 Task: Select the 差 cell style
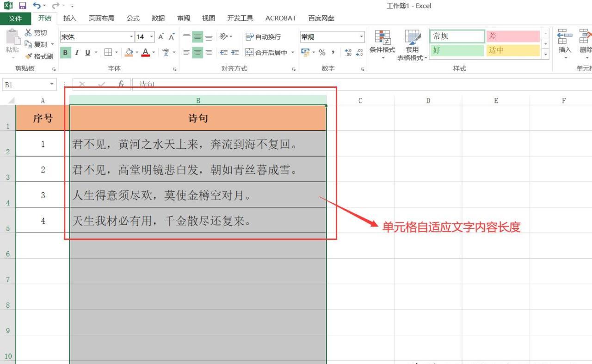pos(513,36)
